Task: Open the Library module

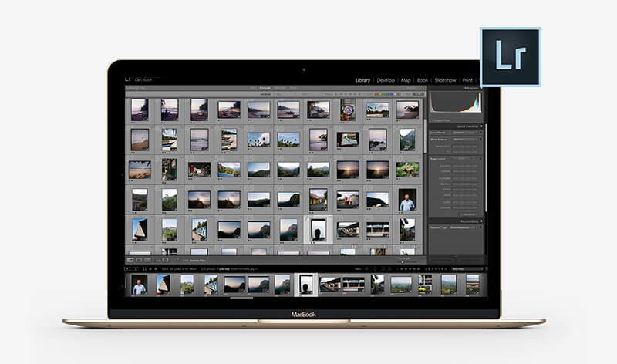Action: (362, 80)
